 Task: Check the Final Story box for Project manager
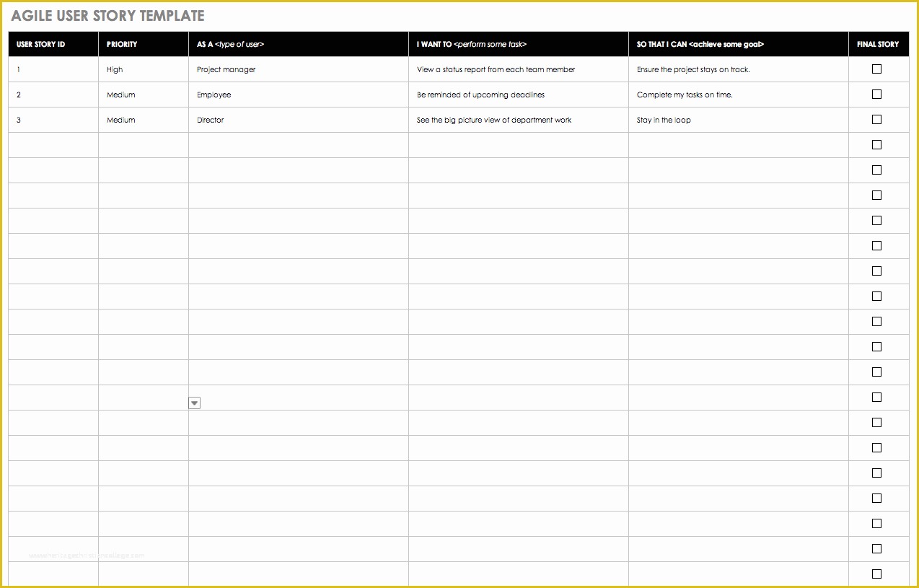(876, 69)
